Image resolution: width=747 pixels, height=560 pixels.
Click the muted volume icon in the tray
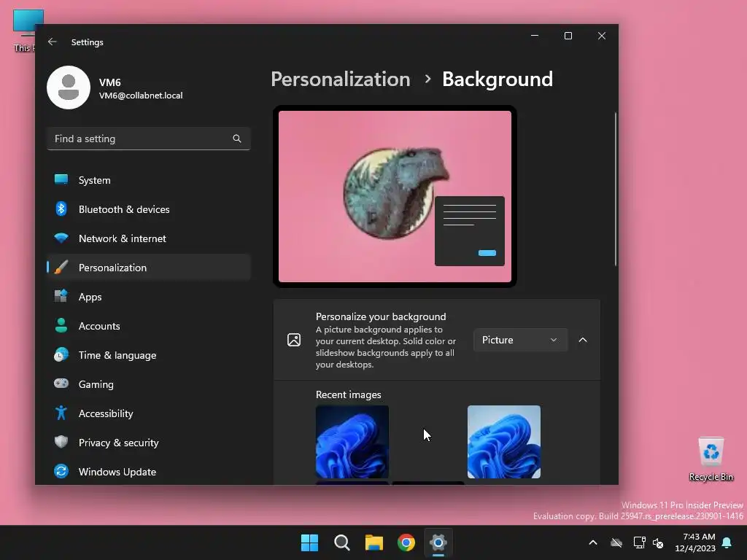point(659,542)
